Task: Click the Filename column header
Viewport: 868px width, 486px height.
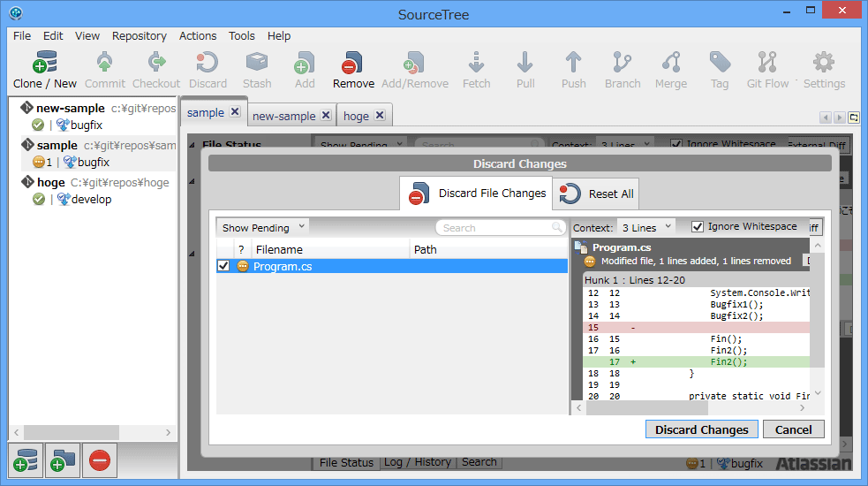Action: pyautogui.click(x=331, y=249)
